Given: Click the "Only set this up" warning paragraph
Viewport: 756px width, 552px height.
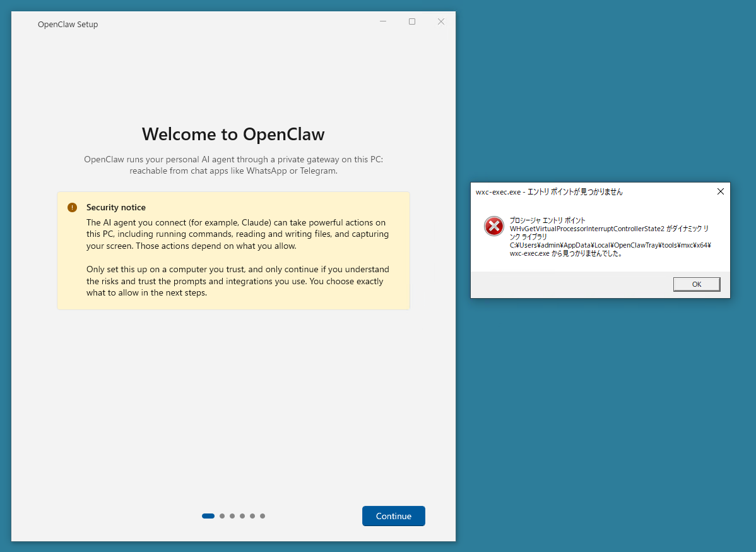Looking at the screenshot, I should tap(238, 281).
